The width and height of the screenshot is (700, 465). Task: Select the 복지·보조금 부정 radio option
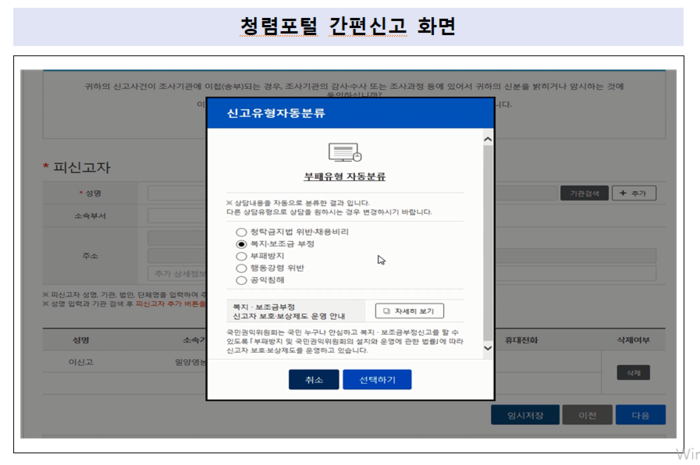point(241,243)
